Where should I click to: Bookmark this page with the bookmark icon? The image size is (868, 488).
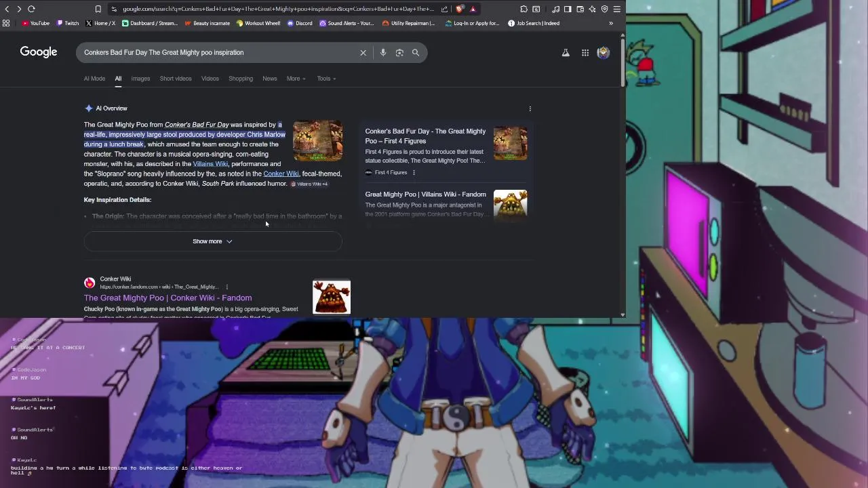pos(98,9)
